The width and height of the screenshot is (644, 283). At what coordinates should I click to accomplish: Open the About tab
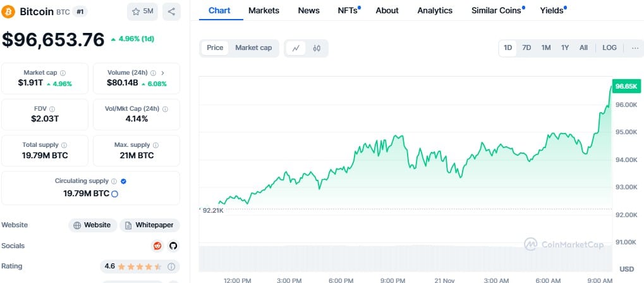click(387, 11)
